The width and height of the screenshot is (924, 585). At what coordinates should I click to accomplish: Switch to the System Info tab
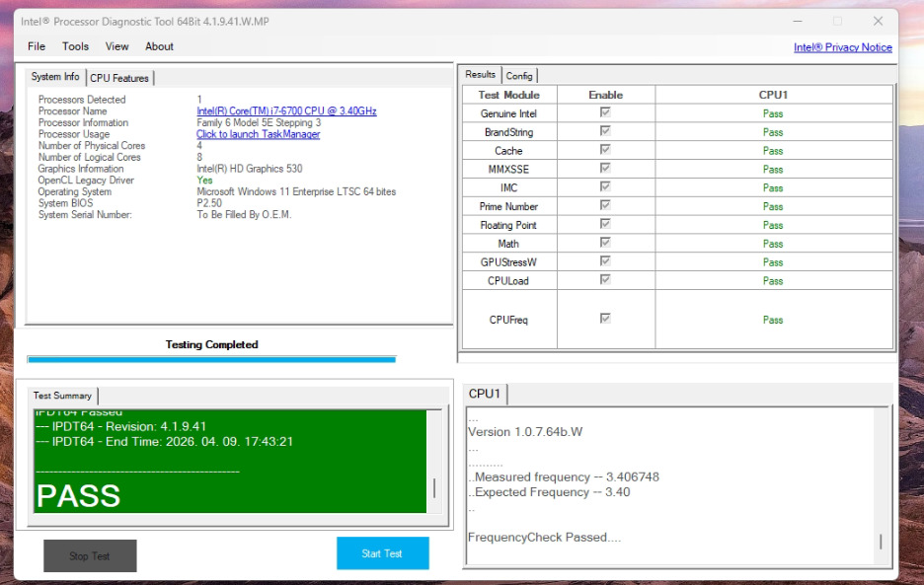pos(55,77)
